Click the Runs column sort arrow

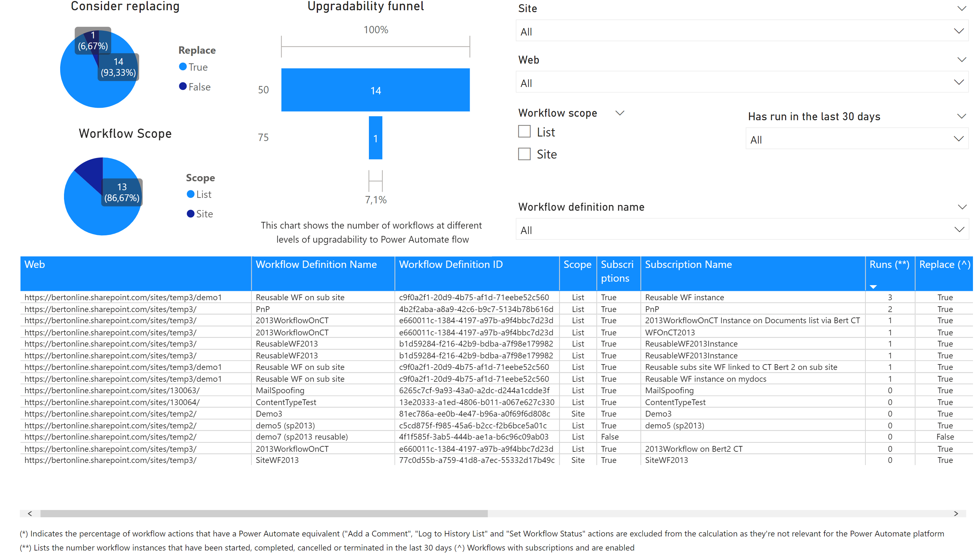click(873, 287)
